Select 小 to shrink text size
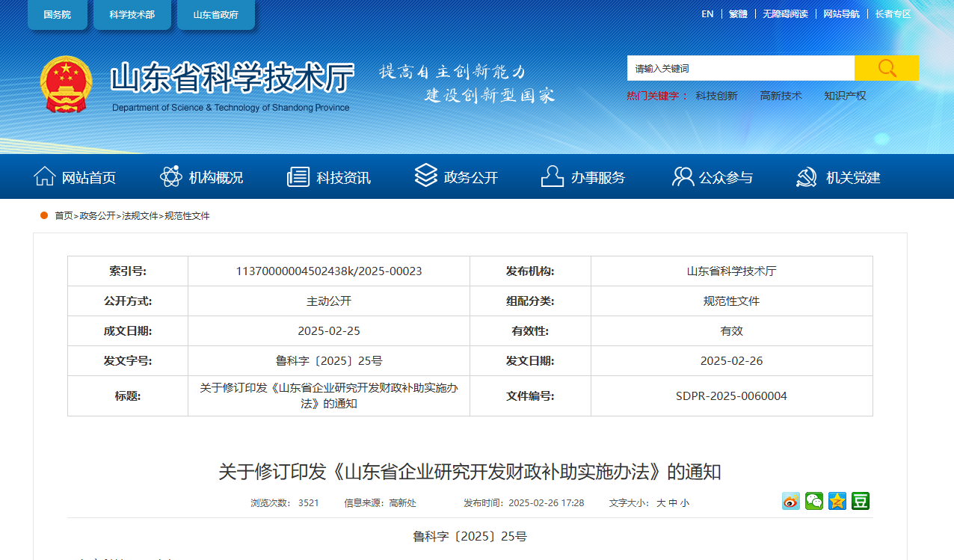The width and height of the screenshot is (954, 560). (x=684, y=502)
